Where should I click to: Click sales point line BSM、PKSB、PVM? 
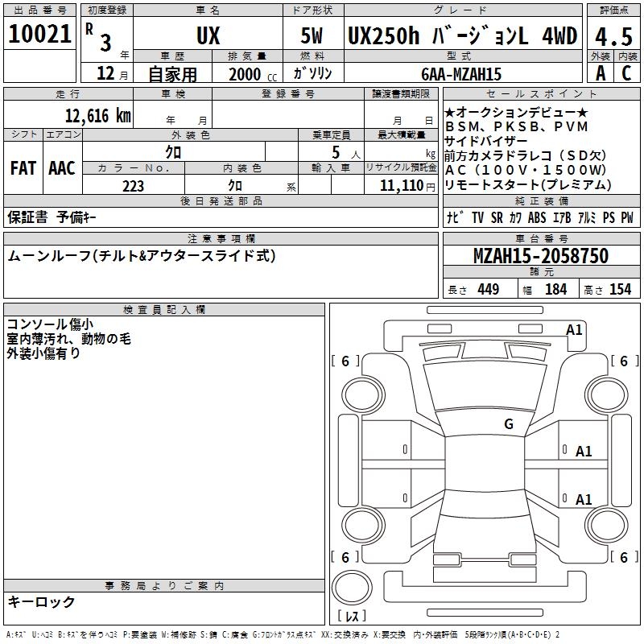point(517,126)
